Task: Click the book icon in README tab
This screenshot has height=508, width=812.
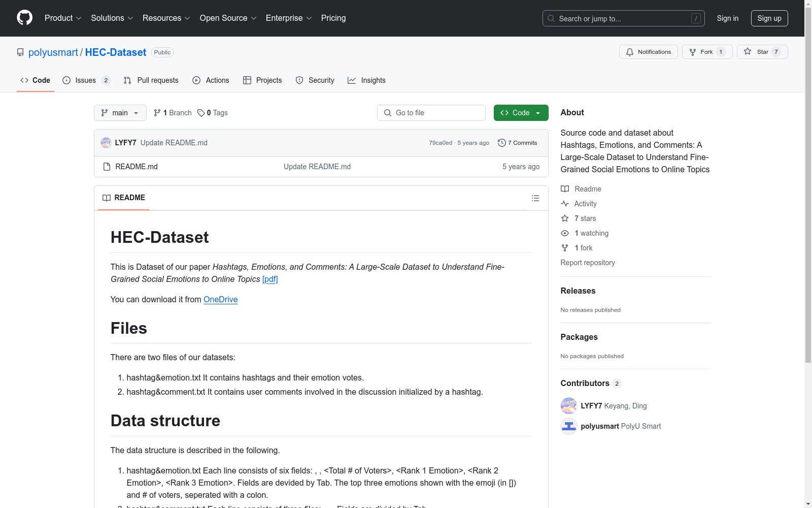Action: (107, 198)
